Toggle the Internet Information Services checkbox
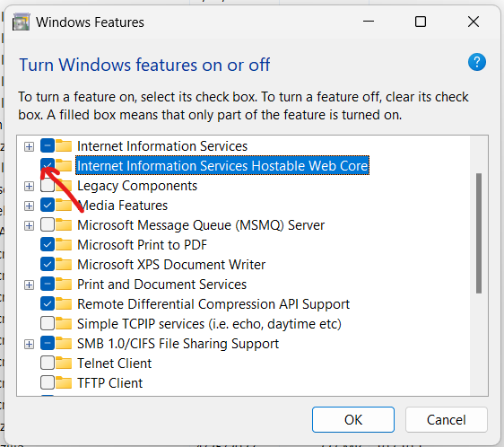The image size is (504, 447). tap(48, 146)
